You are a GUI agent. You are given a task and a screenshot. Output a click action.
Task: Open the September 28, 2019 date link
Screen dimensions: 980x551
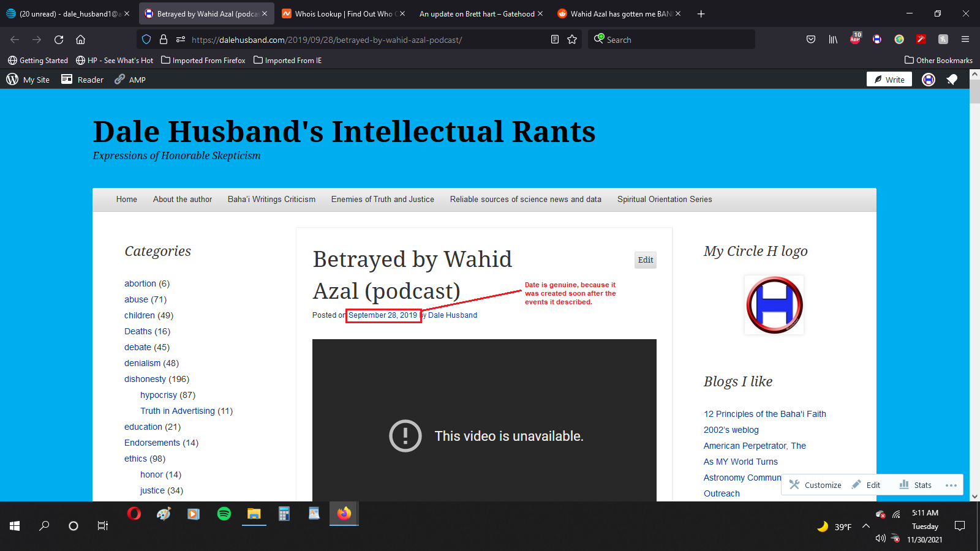[383, 315]
